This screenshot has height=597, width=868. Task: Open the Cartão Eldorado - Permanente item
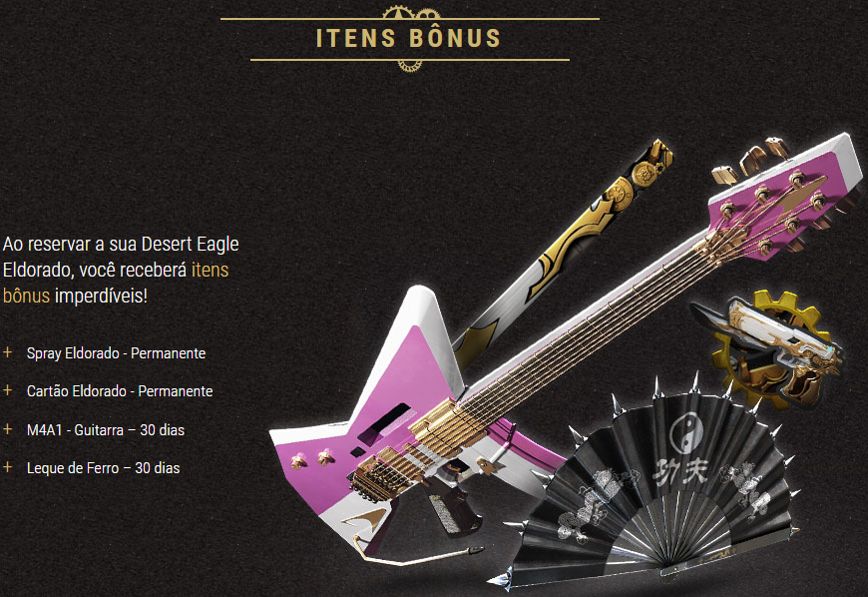120,391
